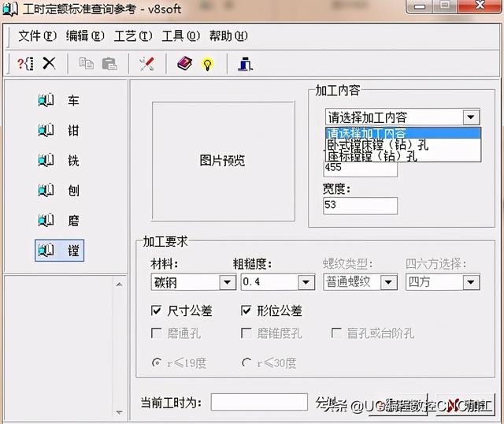The width and height of the screenshot is (504, 424).
Task: Click the book icon beside 钳
Action: point(46,130)
